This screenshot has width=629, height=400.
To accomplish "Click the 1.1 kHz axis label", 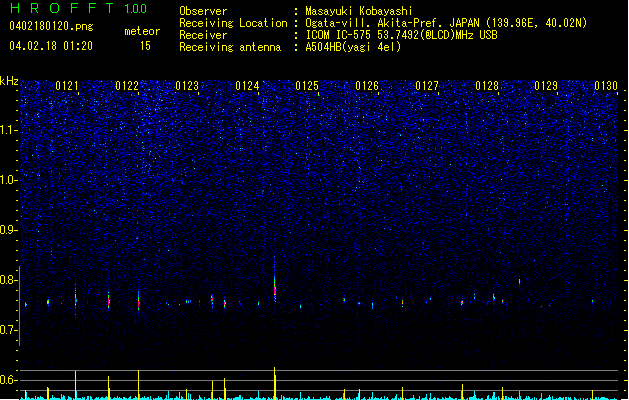I will coord(9,130).
